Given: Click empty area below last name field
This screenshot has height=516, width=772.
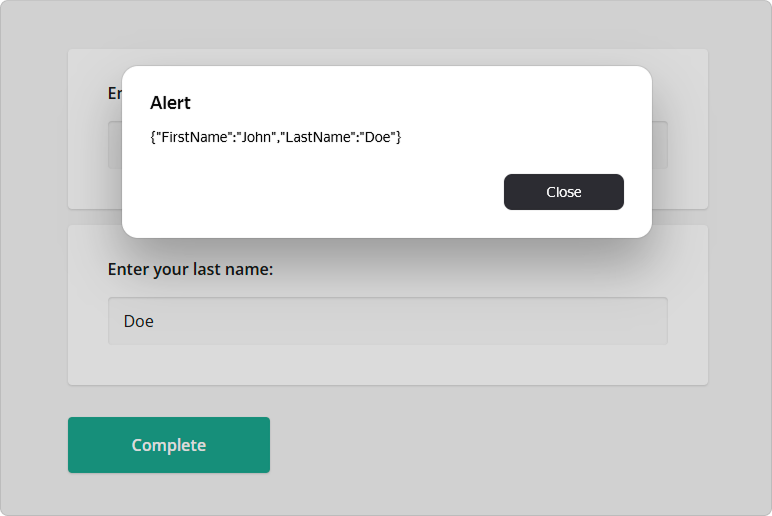Looking at the screenshot, I should [x=387, y=365].
